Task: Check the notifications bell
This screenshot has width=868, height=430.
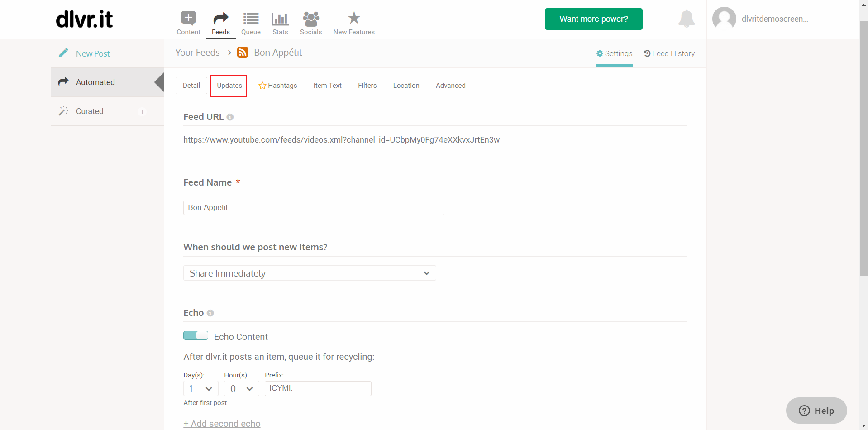Action: point(687,19)
